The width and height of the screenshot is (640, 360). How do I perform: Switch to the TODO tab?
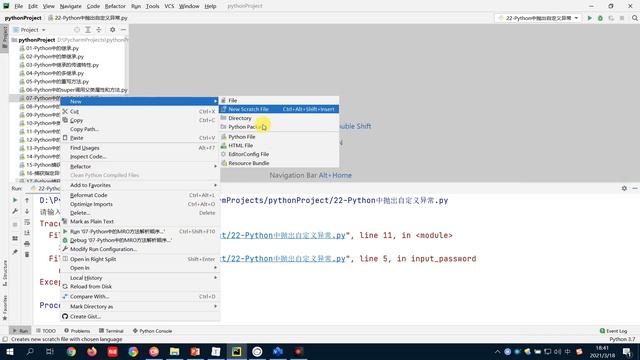pos(46,331)
